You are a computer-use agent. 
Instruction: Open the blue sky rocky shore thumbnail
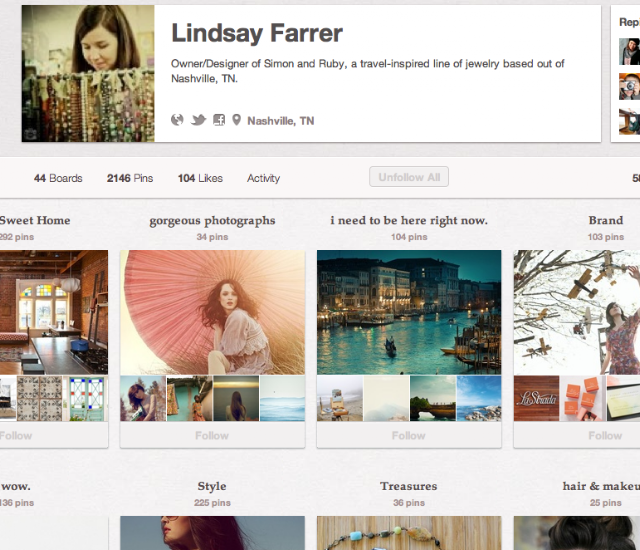[479, 399]
